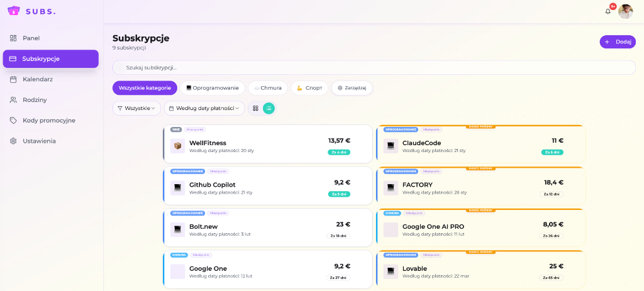Open the Bolt.new subscription name
This screenshot has height=291, width=644.
pos(203,226)
